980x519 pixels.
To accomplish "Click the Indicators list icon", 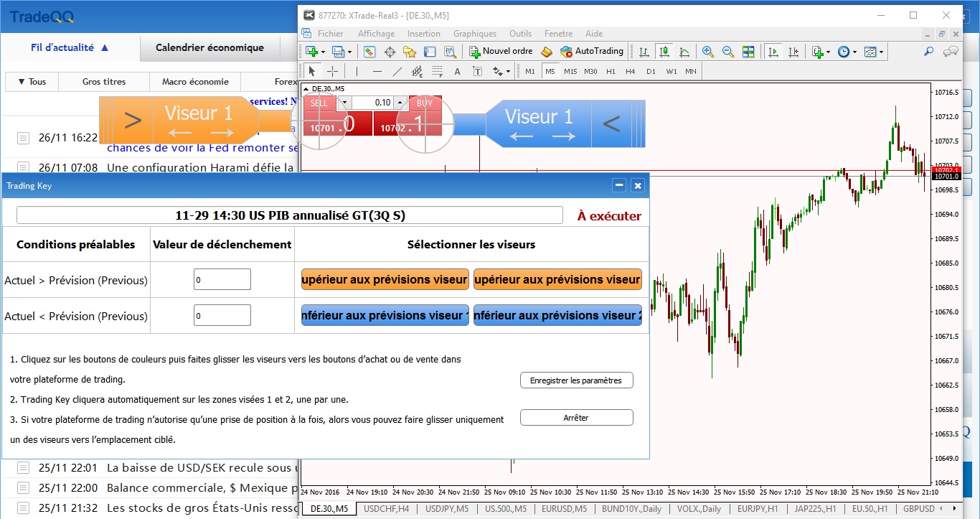I will [x=817, y=52].
